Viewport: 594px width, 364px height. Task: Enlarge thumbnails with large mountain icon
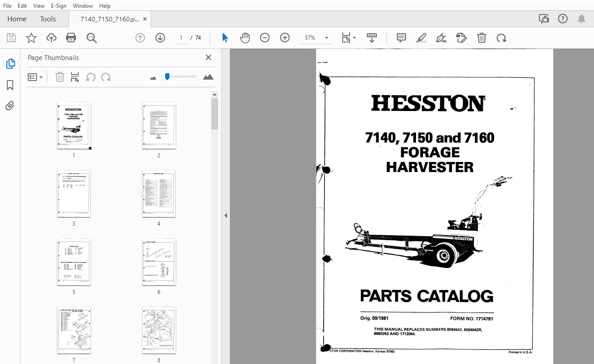[208, 77]
